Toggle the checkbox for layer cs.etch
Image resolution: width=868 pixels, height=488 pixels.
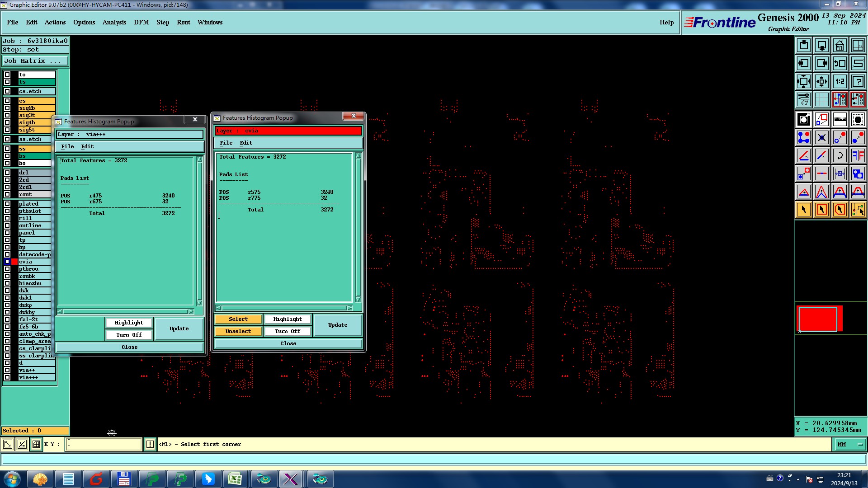[7, 91]
